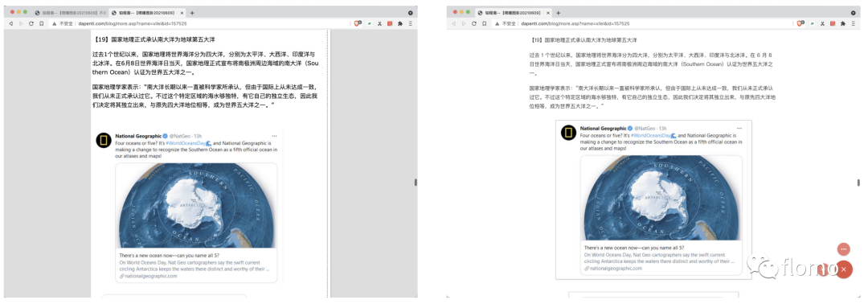
Task: Select the only tab in right window
Action: tap(513, 13)
